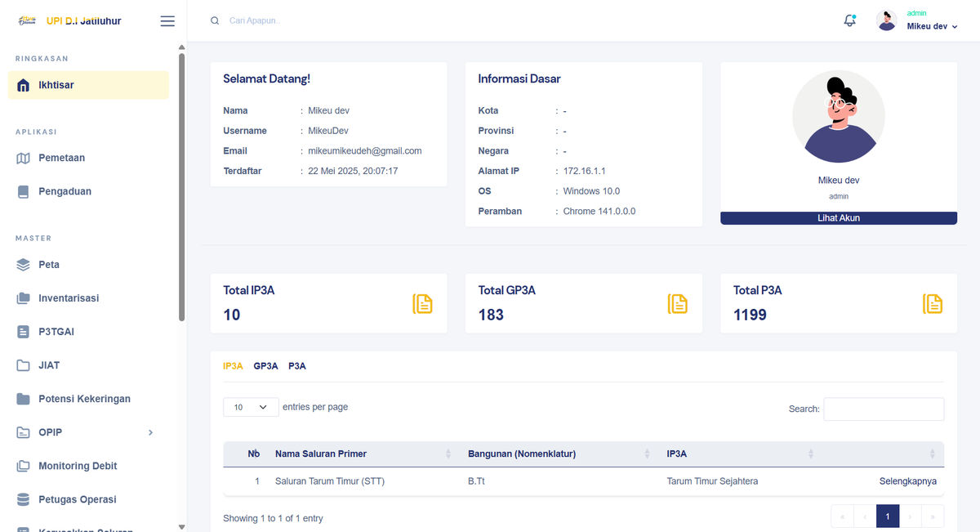The image size is (980, 532).
Task: Switch to the IP3A tab
Action: (233, 366)
